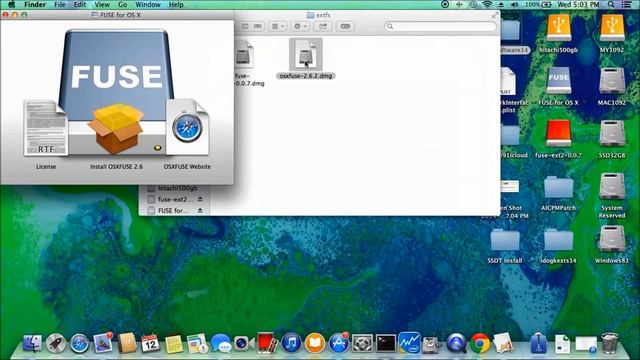This screenshot has width=640, height=360.
Task: Open the View menu
Action: pyautogui.click(x=102, y=4)
